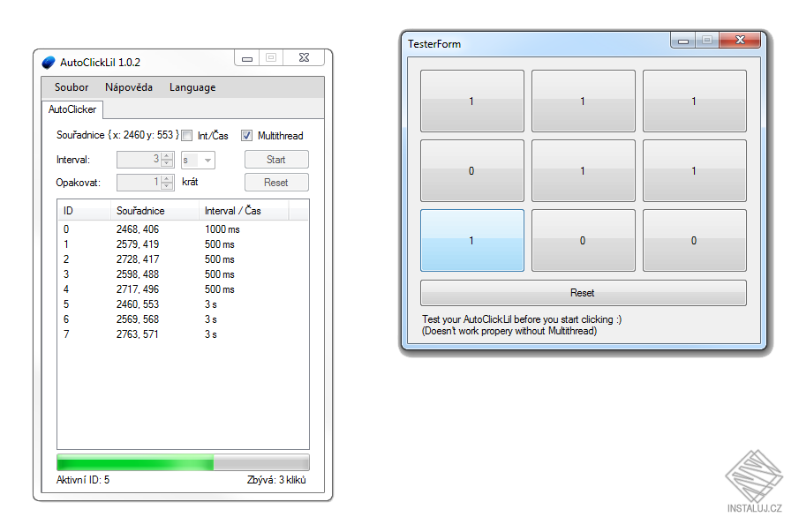
Task: Click the AutoClickLil app icon in title bar
Action: pos(49,62)
